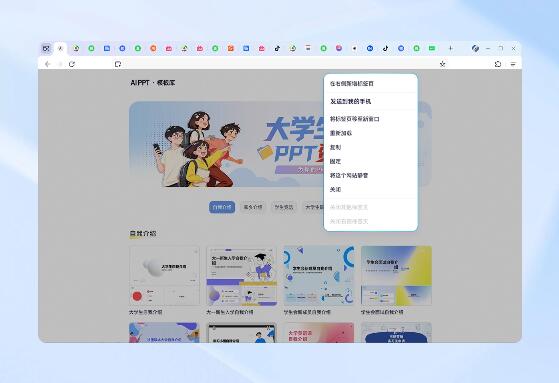Image resolution: width=559 pixels, height=383 pixels.
Task: Go forward using the browser forward arrow
Action: click(60, 64)
